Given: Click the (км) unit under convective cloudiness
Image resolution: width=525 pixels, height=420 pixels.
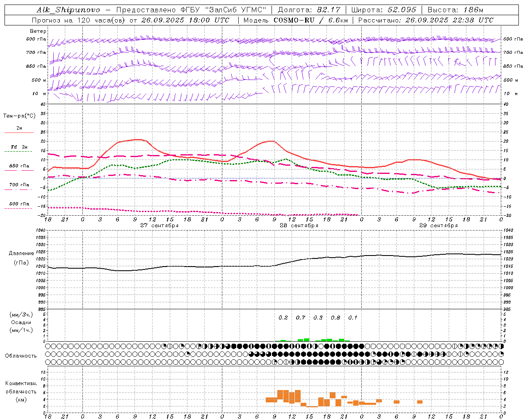Looking at the screenshot, I should point(21,399).
